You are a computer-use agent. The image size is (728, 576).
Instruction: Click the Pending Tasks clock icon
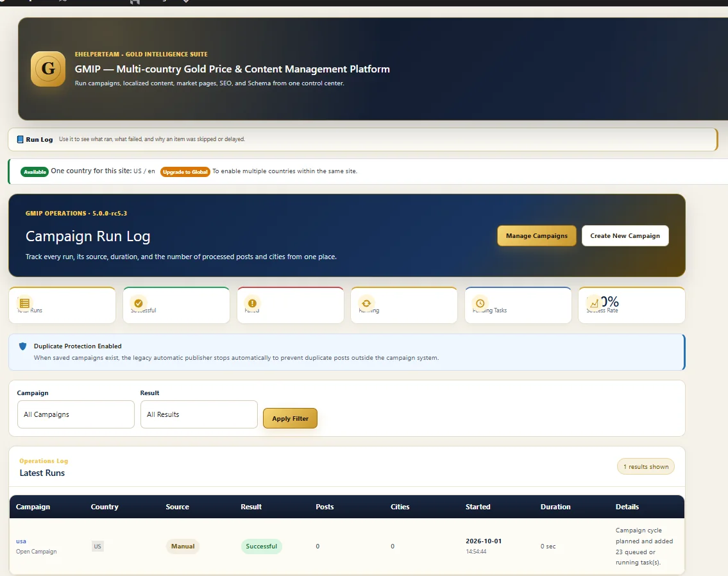[480, 303]
